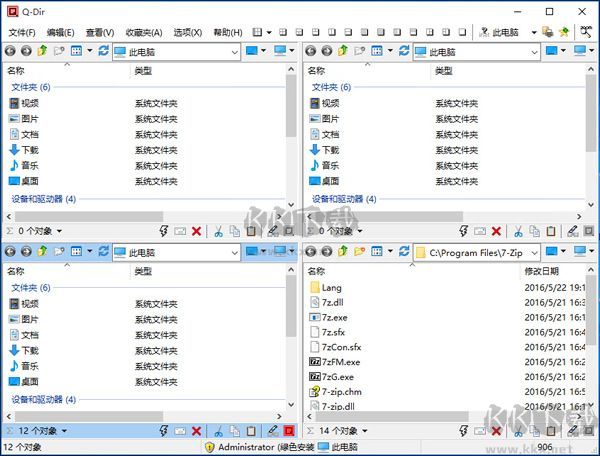The image size is (600, 456).
Task: Refresh the top-right pane
Action: click(404, 50)
